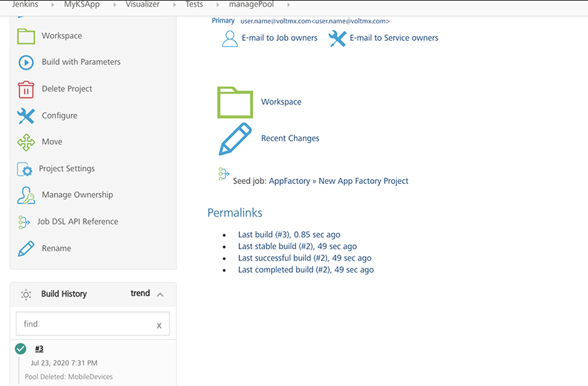Open the main Workspace link
Screen dimensions: 588x386
(x=282, y=102)
